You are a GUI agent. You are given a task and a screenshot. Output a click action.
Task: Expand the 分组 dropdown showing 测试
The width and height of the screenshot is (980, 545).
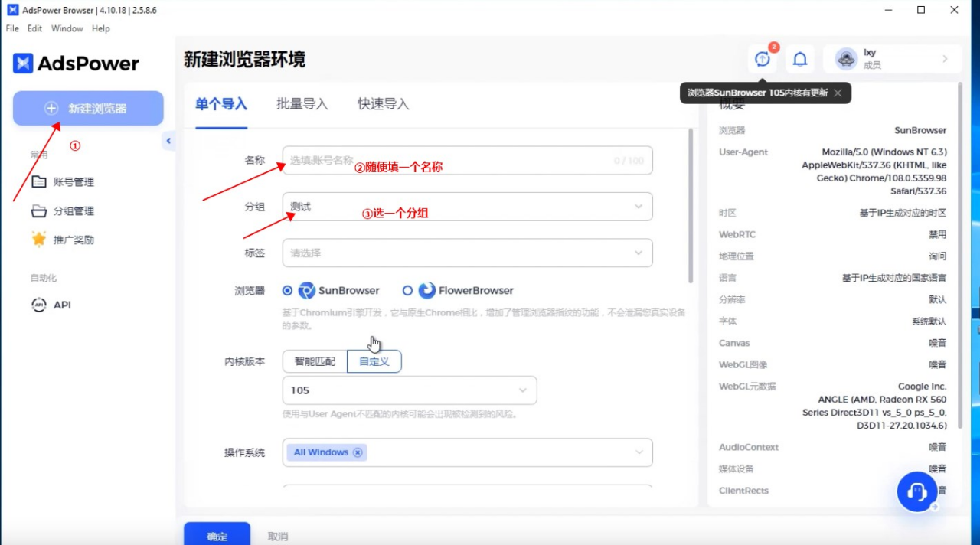click(467, 207)
